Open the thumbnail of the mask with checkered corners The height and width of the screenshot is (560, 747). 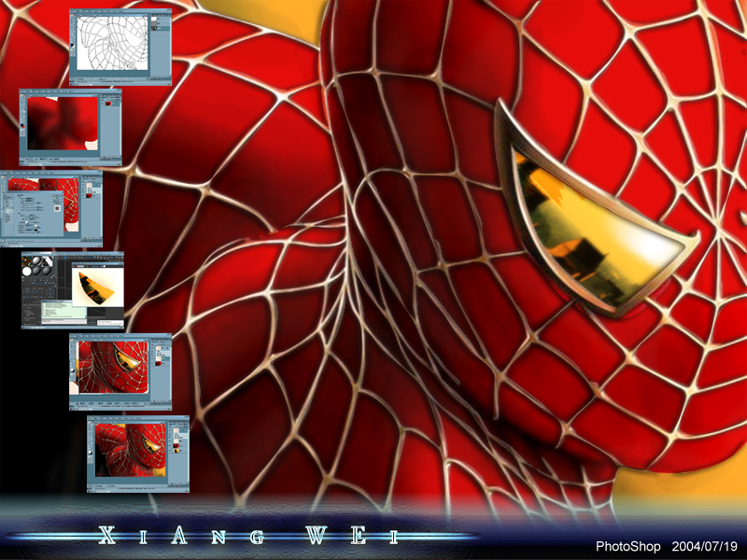click(x=120, y=371)
